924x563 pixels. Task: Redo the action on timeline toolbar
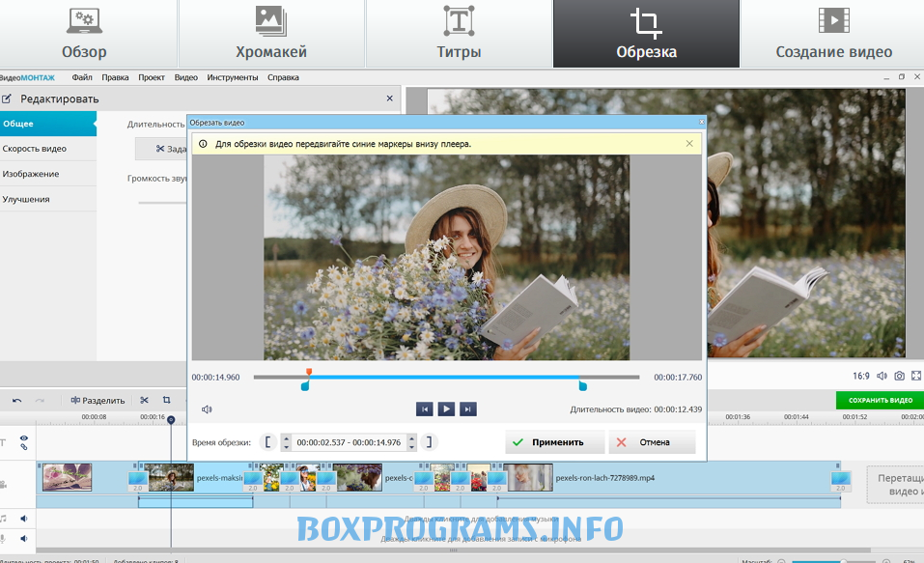pos(40,401)
